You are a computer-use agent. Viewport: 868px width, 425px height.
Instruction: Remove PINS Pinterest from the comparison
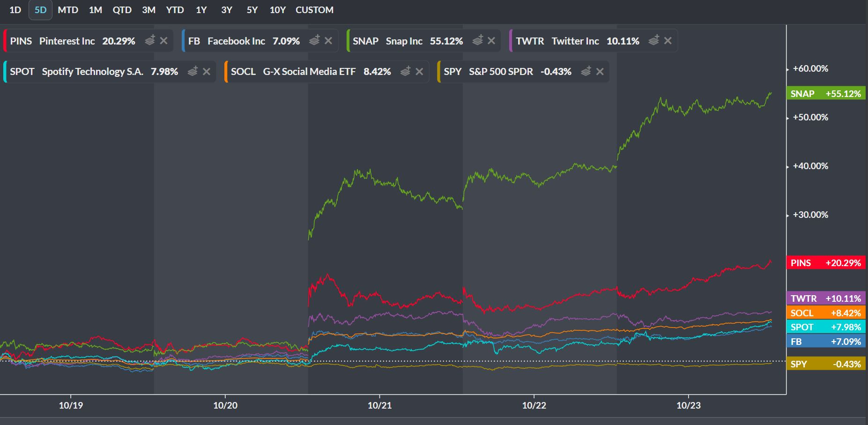pos(163,41)
